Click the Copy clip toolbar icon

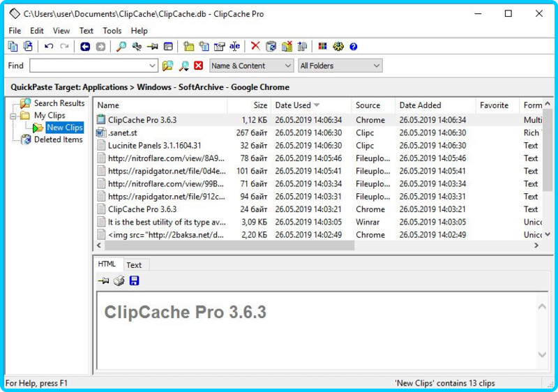[x=13, y=46]
